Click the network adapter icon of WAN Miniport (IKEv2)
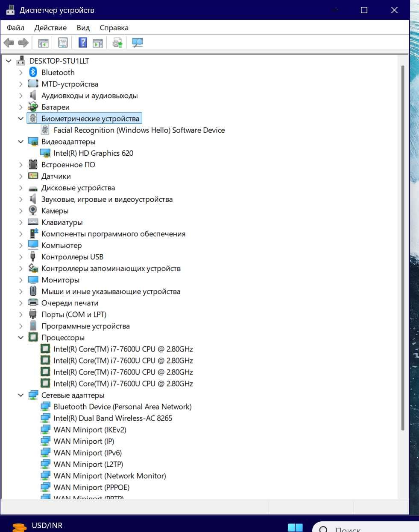The width and height of the screenshot is (419, 532). pyautogui.click(x=45, y=430)
